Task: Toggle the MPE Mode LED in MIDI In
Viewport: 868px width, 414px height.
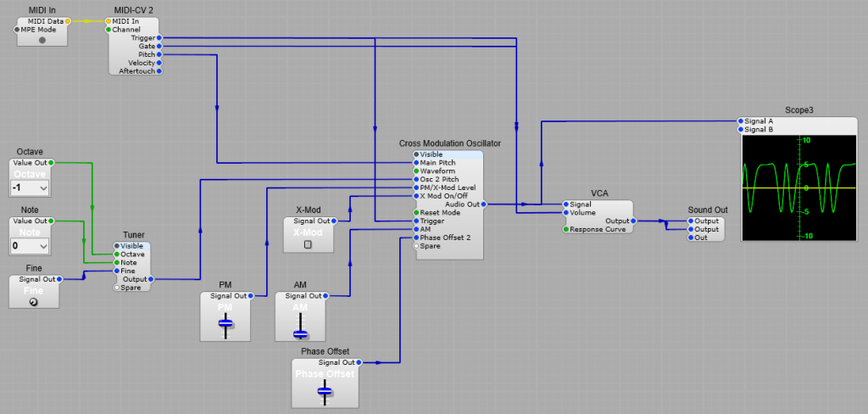Action: click(42, 40)
